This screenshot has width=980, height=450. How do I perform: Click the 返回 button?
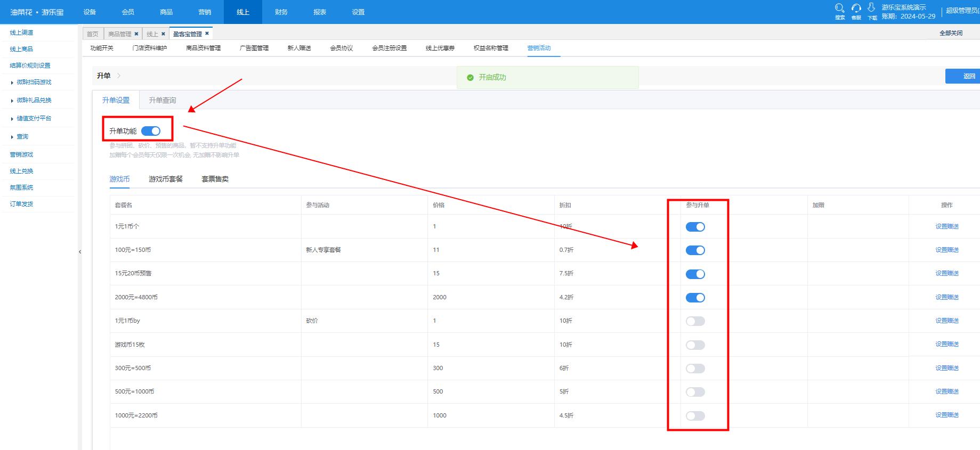tap(963, 76)
